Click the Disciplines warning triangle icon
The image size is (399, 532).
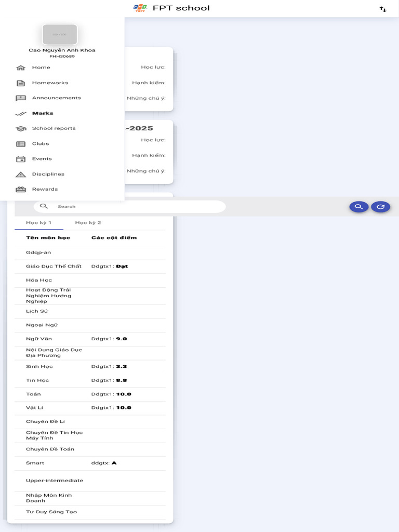21,175
